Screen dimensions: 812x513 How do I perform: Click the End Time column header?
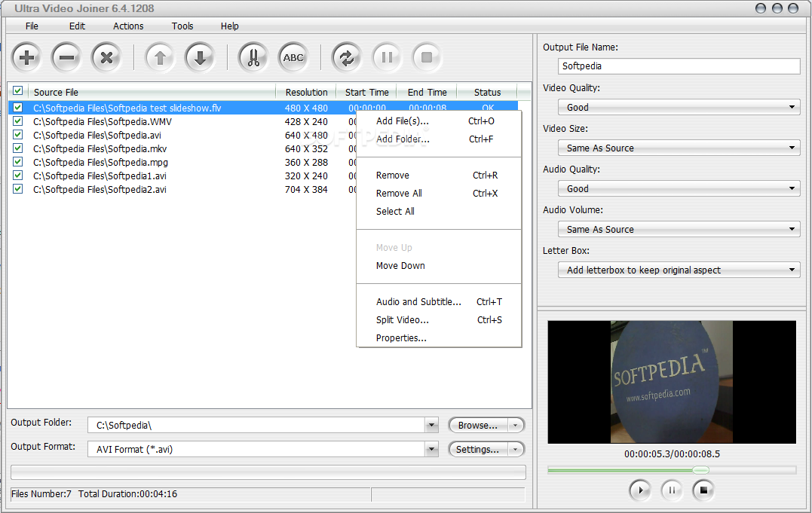tap(427, 92)
